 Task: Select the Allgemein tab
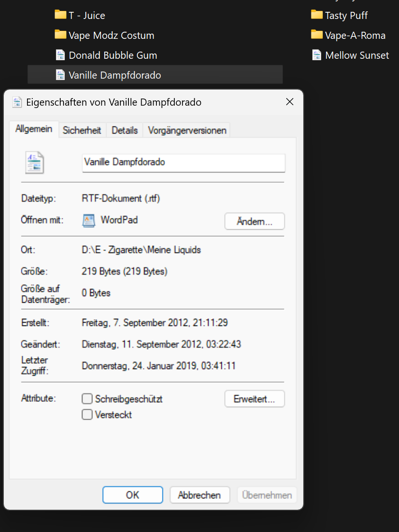[x=34, y=129]
